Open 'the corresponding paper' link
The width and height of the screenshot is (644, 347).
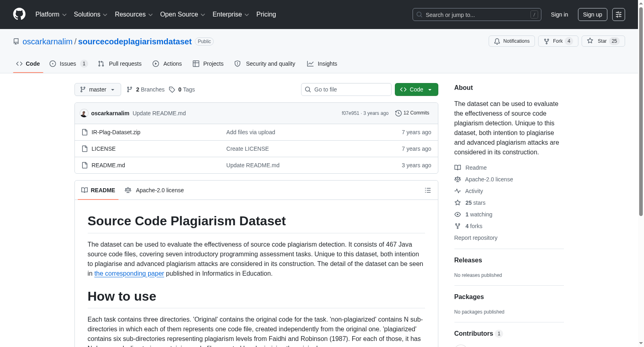(129, 274)
